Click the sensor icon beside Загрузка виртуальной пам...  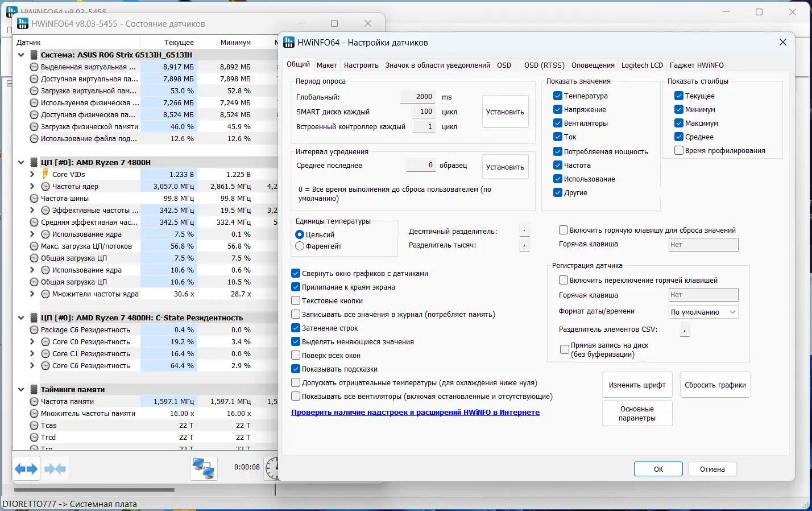click(x=34, y=91)
